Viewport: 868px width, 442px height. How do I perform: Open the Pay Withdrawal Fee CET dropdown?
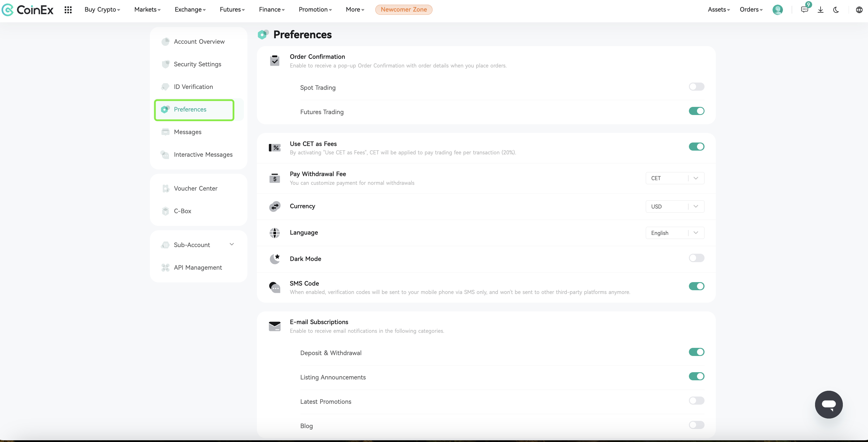click(675, 178)
